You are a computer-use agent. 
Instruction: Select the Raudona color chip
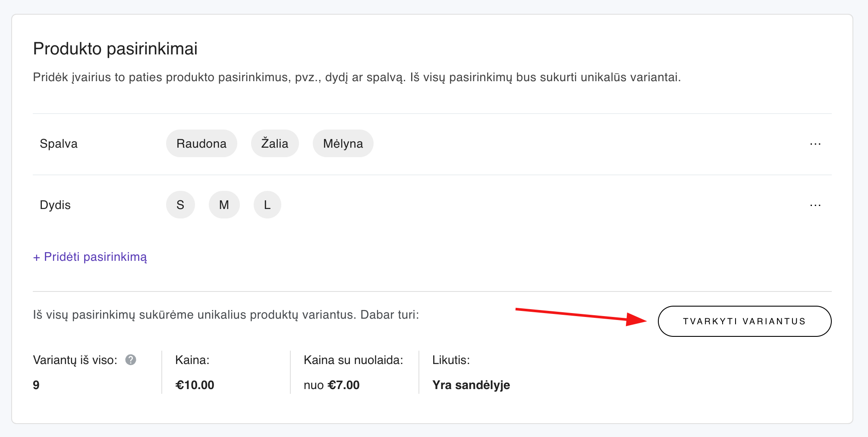[201, 144]
